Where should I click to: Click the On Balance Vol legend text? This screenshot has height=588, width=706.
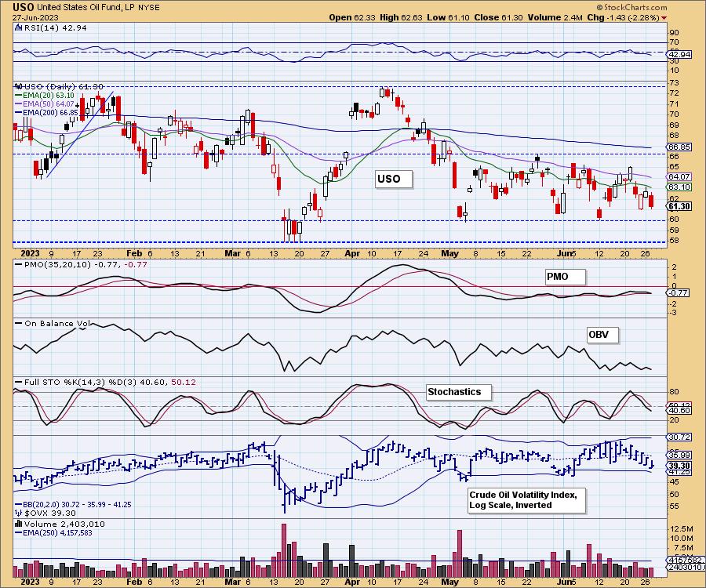(57, 324)
